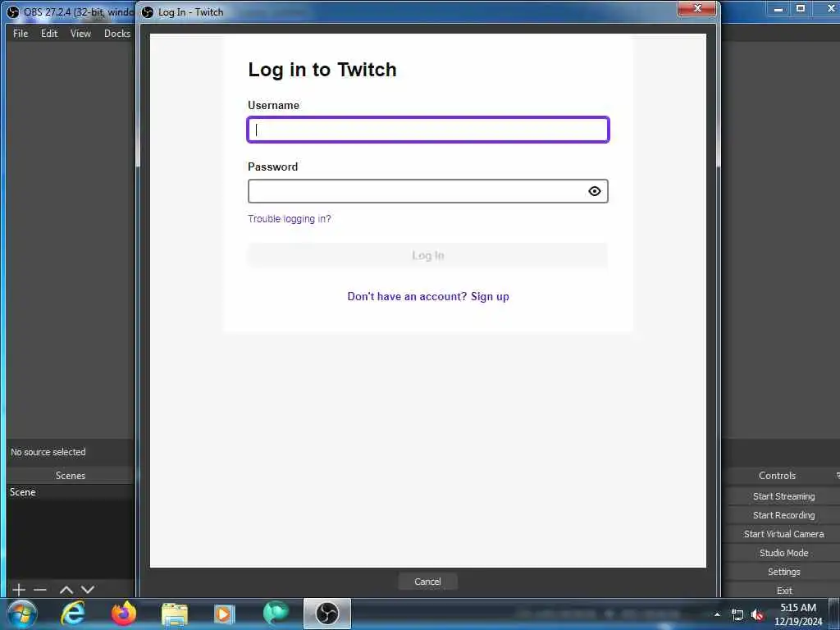840x630 pixels.
Task: Open the File menu in OBS
Action: (x=21, y=33)
